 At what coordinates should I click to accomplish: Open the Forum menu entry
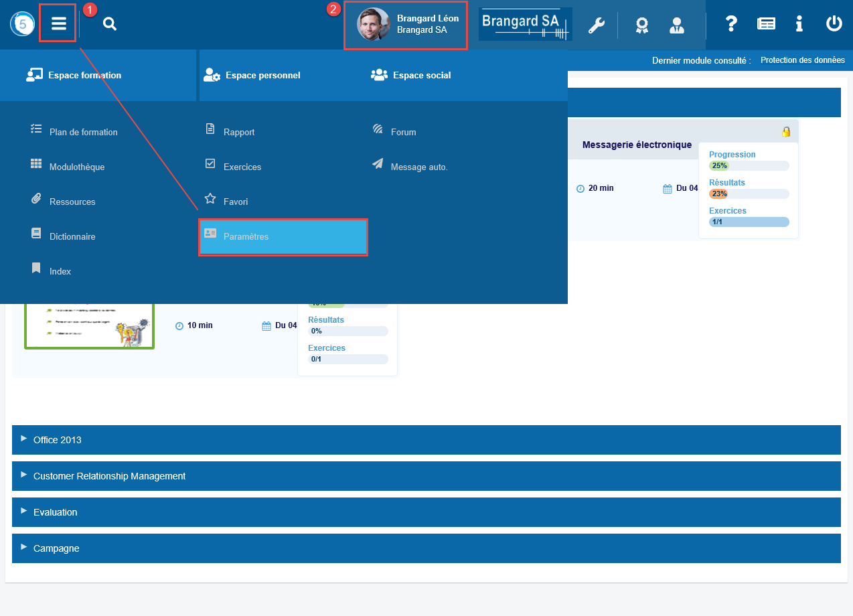(403, 132)
